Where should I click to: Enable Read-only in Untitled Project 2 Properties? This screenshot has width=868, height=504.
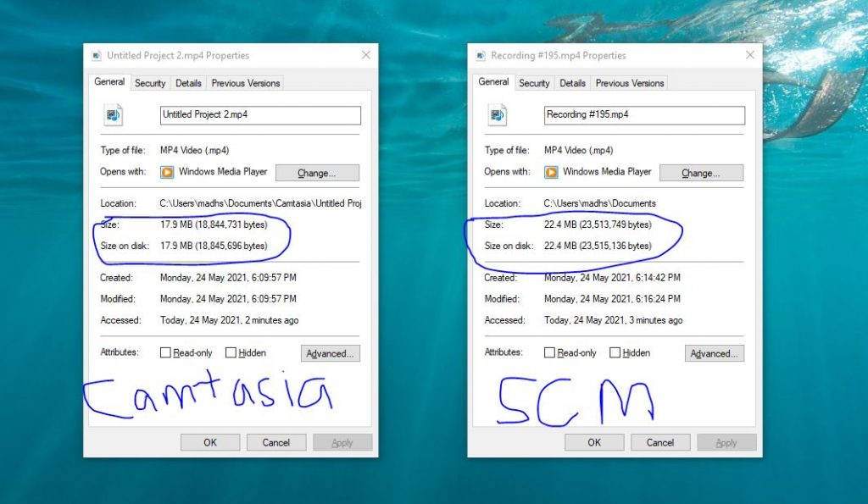pos(165,352)
